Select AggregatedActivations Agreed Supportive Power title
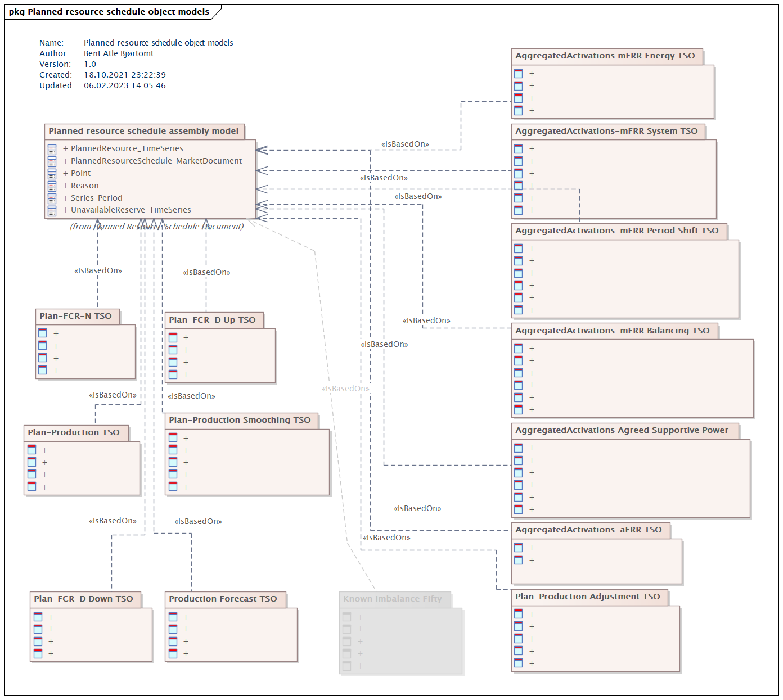The height and width of the screenshot is (700, 783). tap(622, 430)
